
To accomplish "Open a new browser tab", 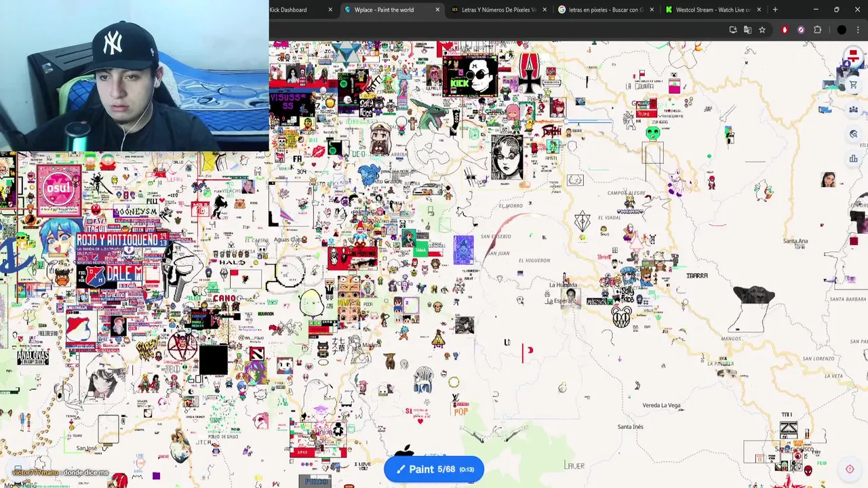I will tap(775, 9).
